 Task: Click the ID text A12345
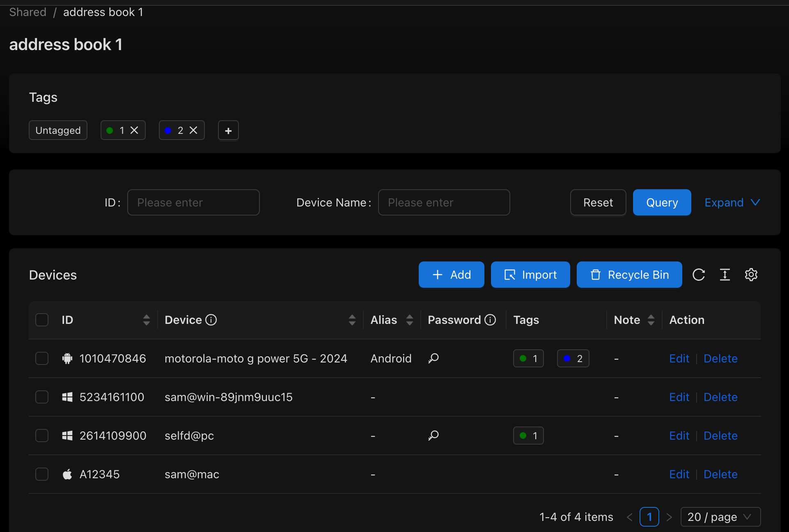coord(100,474)
